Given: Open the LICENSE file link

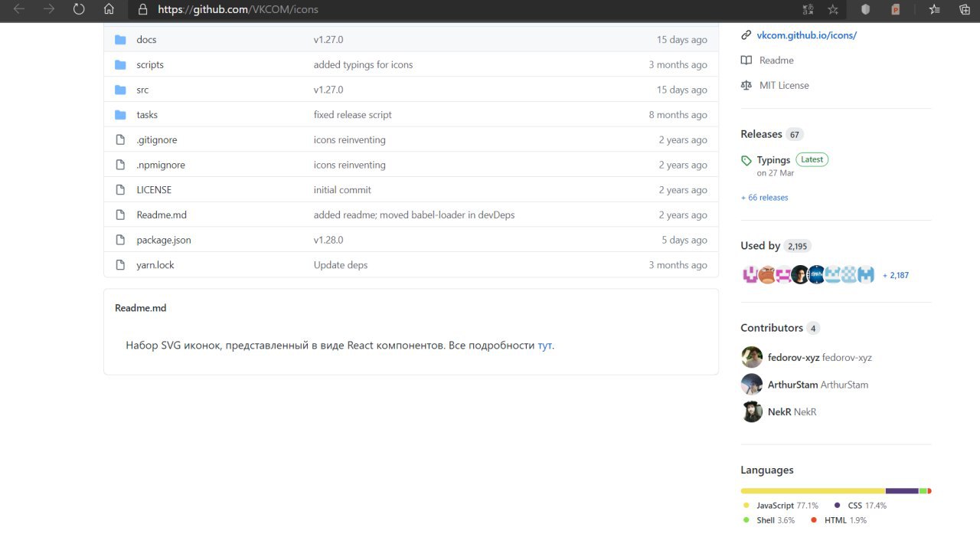Looking at the screenshot, I should pyautogui.click(x=154, y=190).
